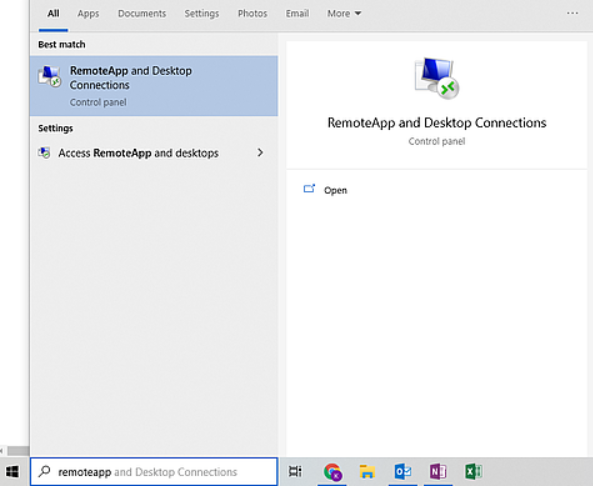Image resolution: width=593 pixels, height=486 pixels.
Task: Switch to the Apps tab
Action: pyautogui.click(x=88, y=14)
